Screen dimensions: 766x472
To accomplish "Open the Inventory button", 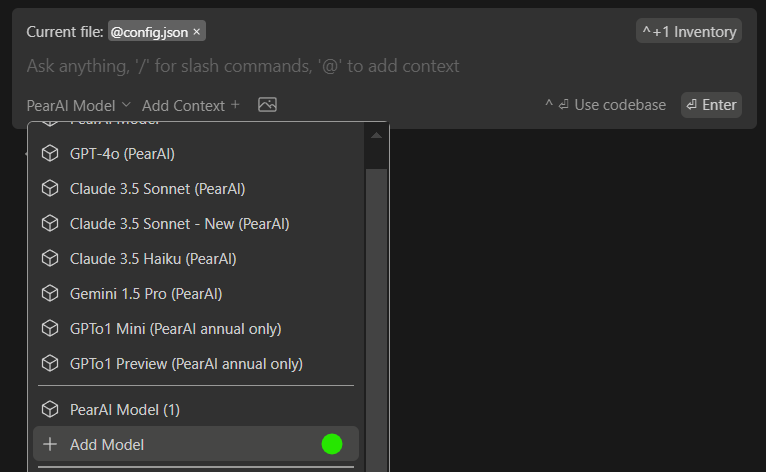I will 689,31.
